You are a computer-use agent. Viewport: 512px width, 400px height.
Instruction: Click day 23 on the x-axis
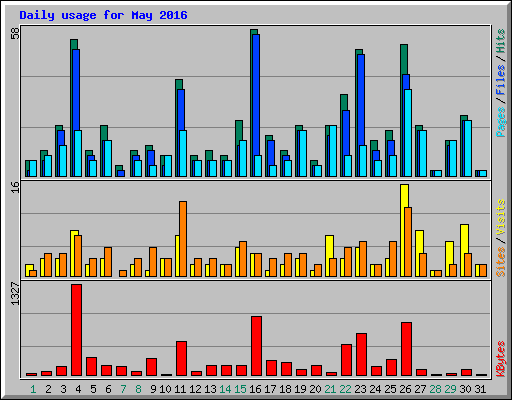point(360,389)
